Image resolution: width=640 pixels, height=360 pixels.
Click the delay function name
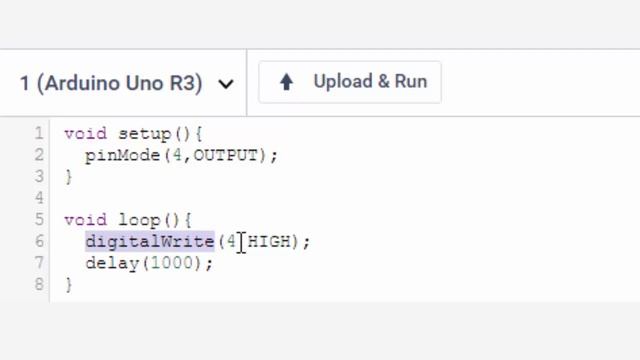[x=112, y=263]
